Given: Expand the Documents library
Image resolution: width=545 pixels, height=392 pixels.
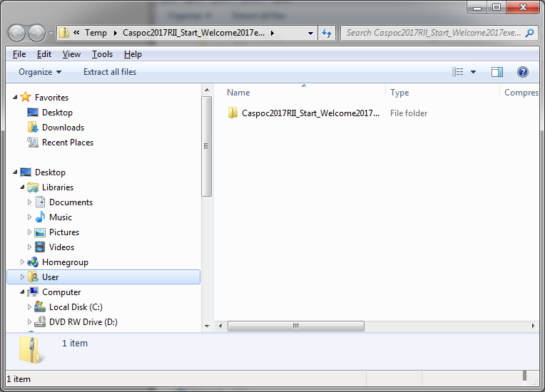Looking at the screenshot, I should tap(29, 202).
